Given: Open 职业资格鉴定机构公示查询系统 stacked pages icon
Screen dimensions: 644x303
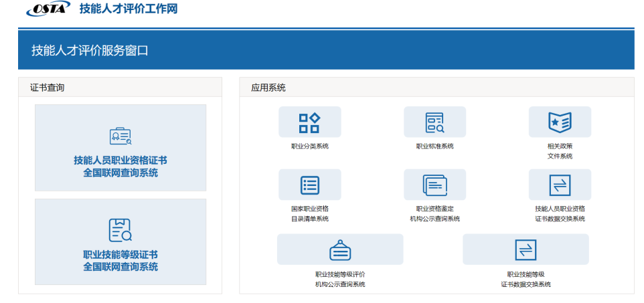Looking at the screenshot, I should 434,185.
